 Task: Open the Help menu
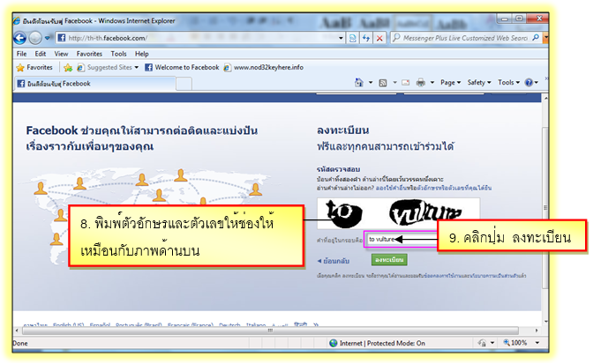142,54
